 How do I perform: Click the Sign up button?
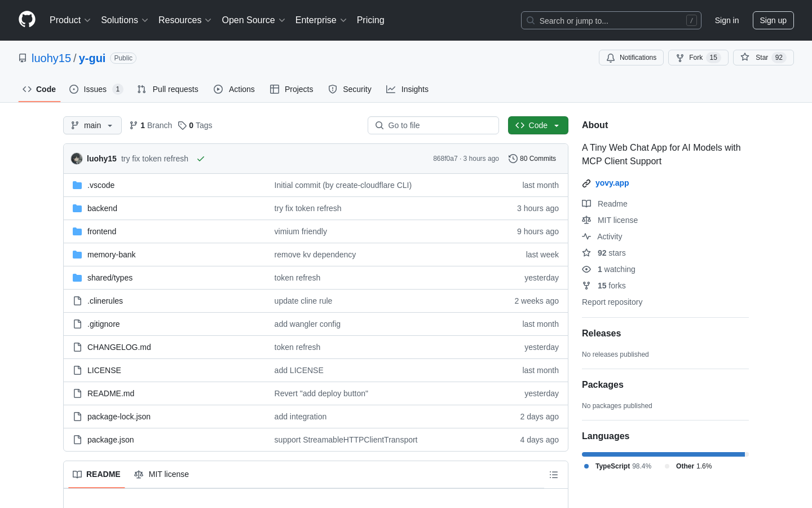pos(773,20)
